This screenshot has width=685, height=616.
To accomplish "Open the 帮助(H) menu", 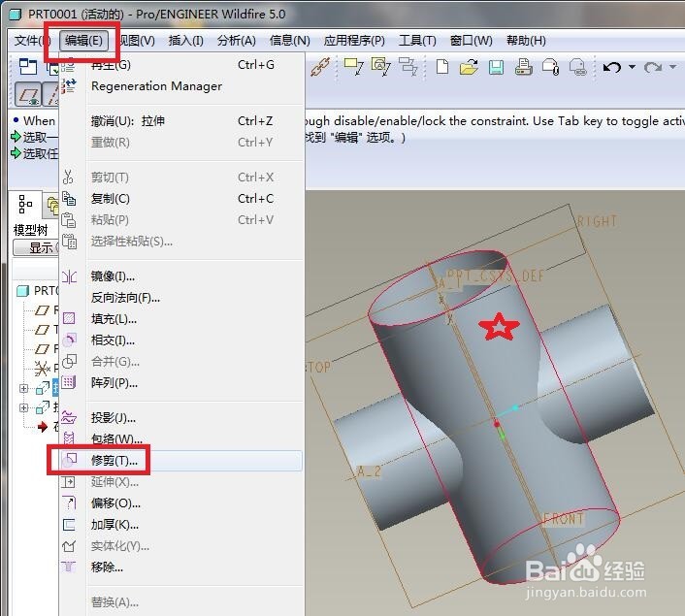I will point(526,41).
